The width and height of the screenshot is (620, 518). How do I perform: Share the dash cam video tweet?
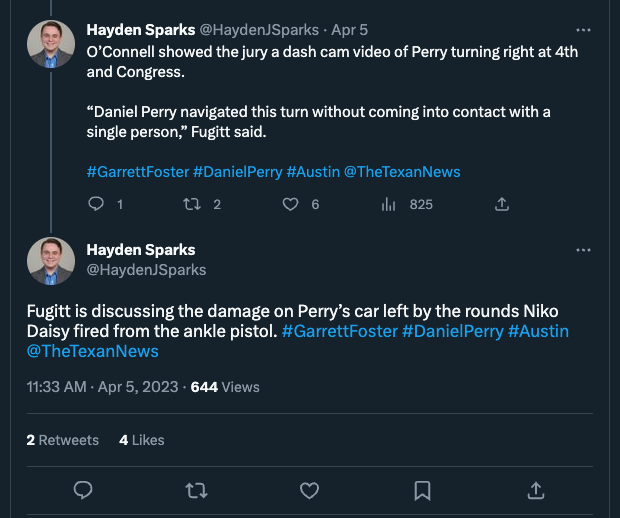coord(502,204)
